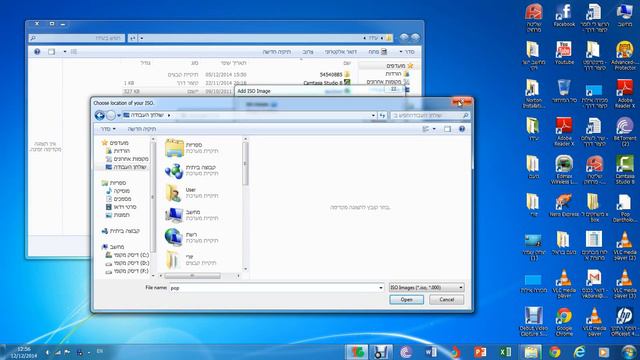The image size is (640, 360).
Task: Open Internet Explorer from the taskbar
Action: [579, 352]
